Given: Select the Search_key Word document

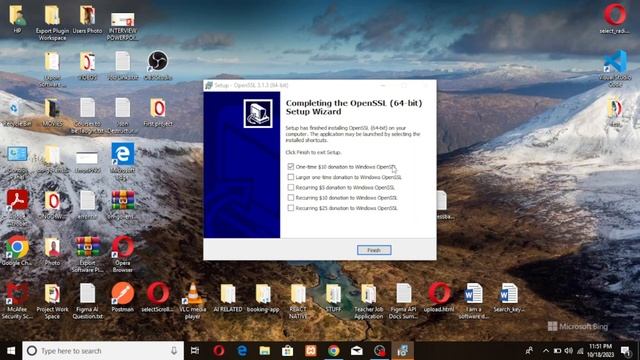Looking at the screenshot, I should (509, 298).
